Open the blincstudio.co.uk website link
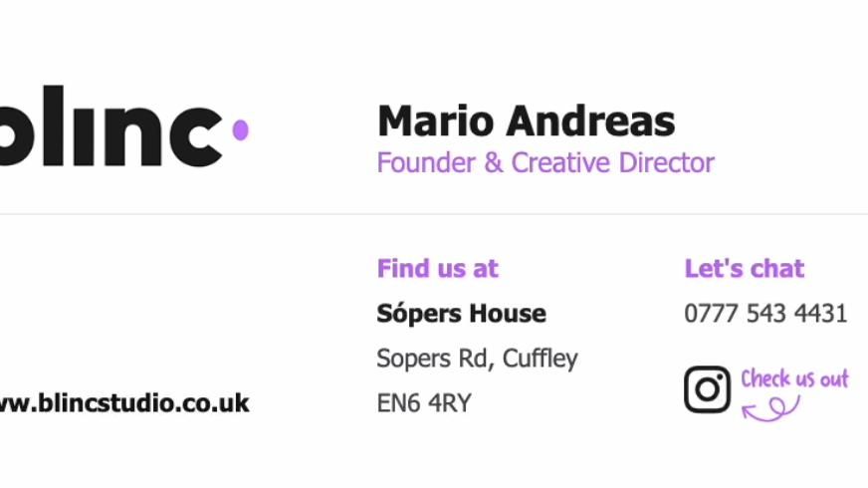 [x=124, y=403]
